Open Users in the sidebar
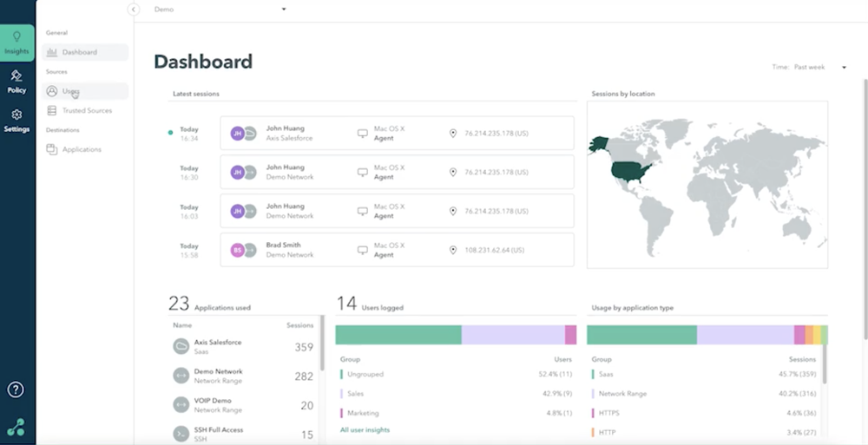868x445 pixels. point(85,91)
